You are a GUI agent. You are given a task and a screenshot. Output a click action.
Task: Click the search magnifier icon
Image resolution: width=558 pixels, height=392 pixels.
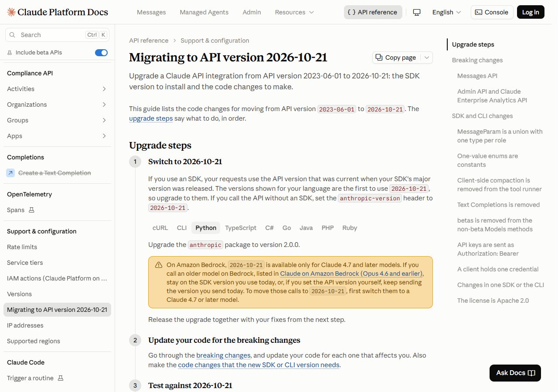(12, 35)
